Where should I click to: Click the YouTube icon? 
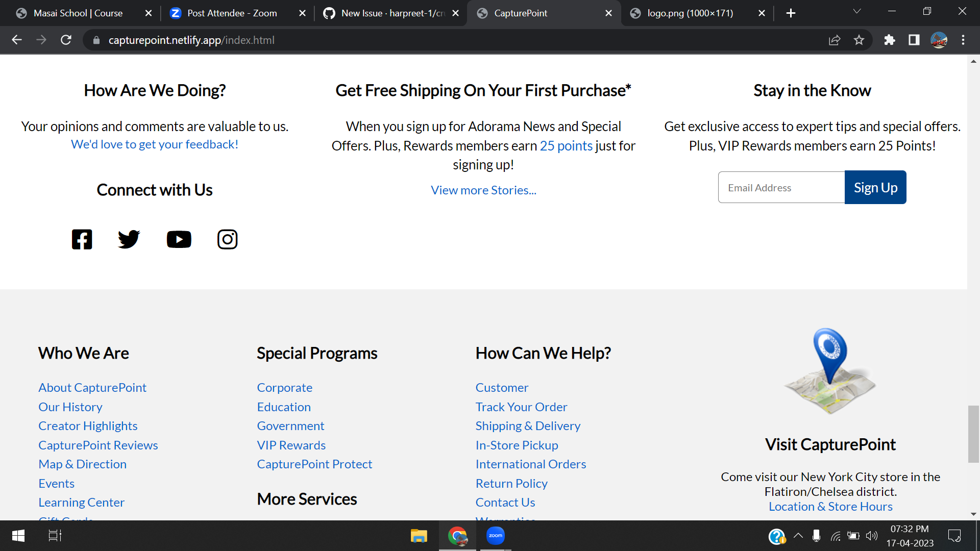179,239
